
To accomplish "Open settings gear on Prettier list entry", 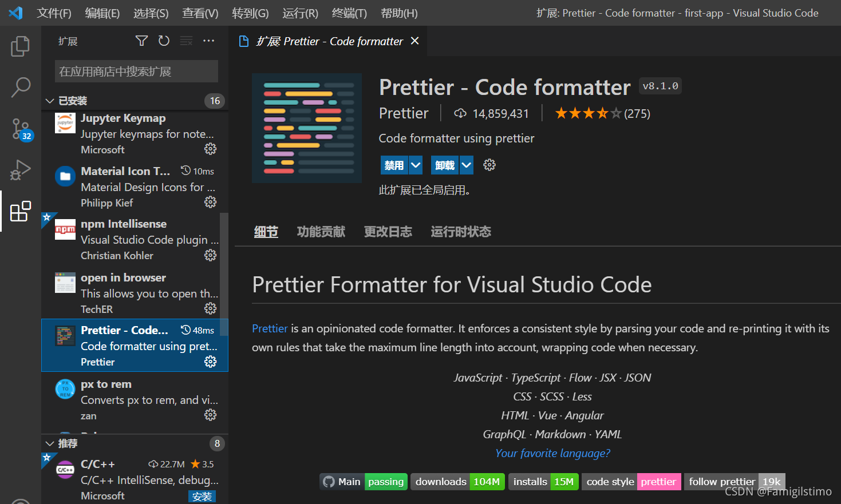I will pos(210,361).
